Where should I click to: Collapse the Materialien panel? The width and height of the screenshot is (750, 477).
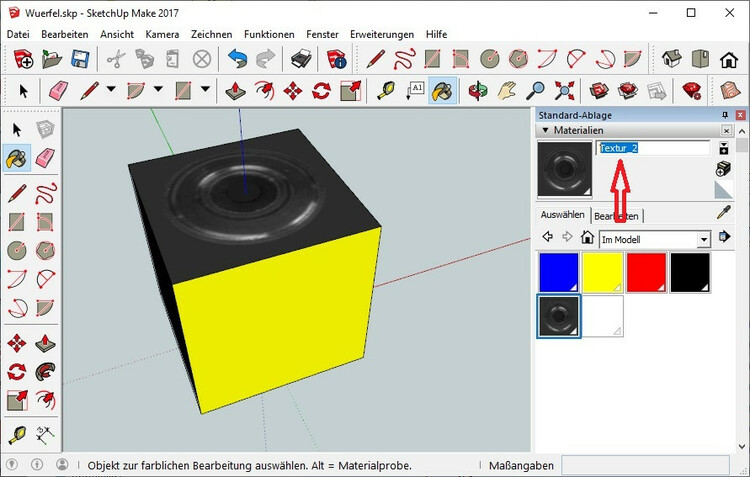coord(545,130)
